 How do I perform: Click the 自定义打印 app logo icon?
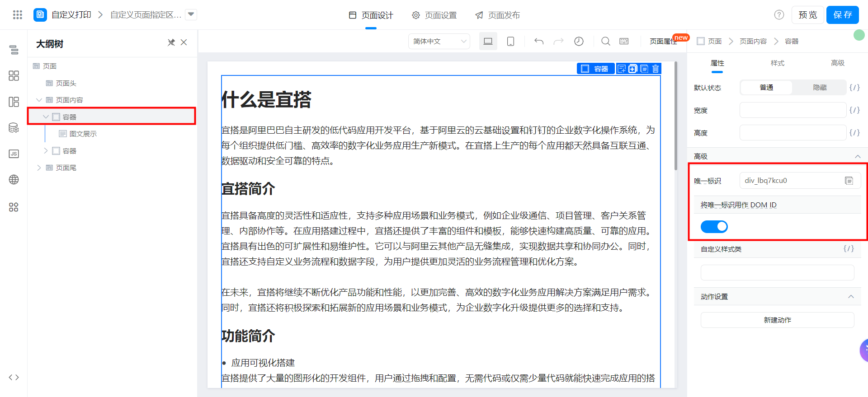coord(40,15)
